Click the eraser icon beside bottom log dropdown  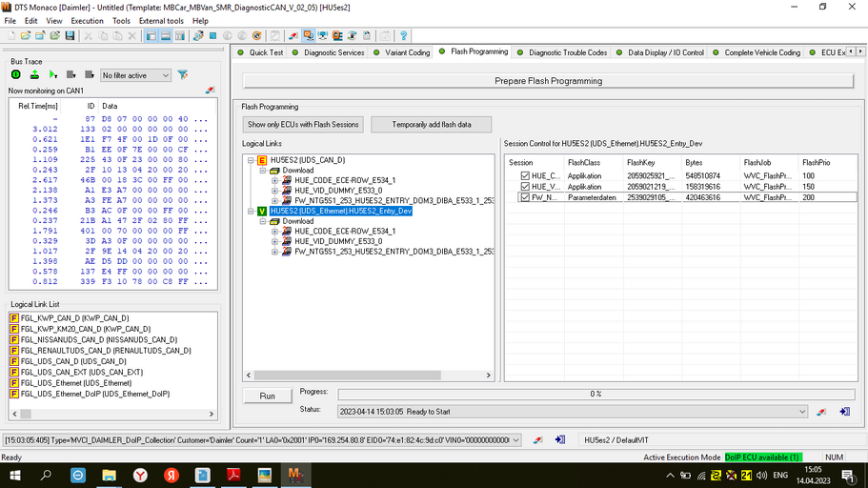click(537, 439)
